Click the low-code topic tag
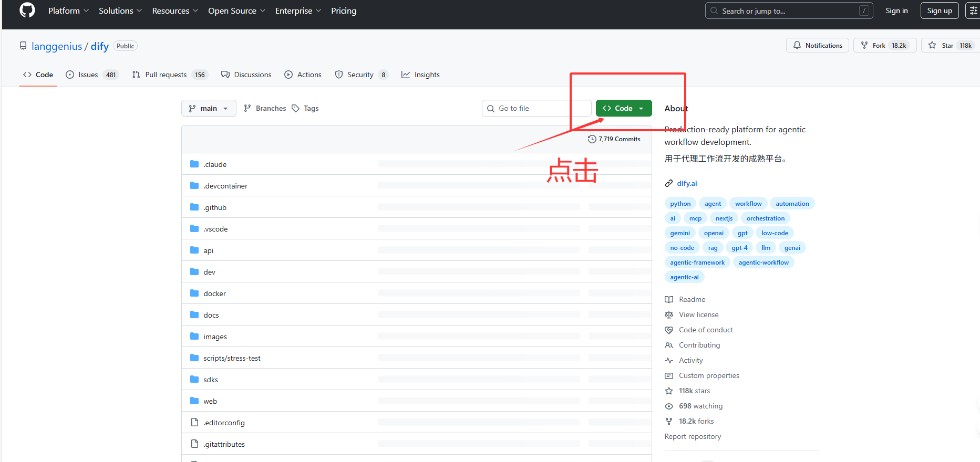The image size is (980, 462). [x=775, y=233]
